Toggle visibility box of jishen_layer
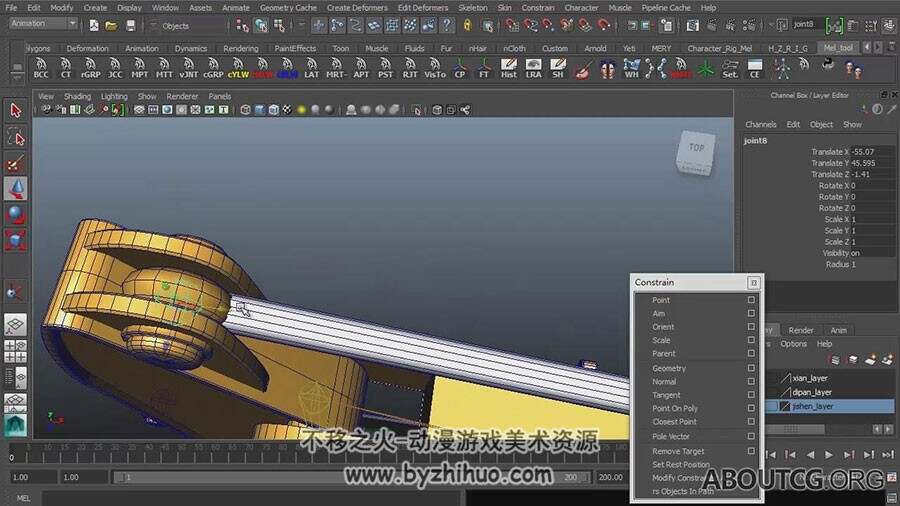This screenshot has height=506, width=900. (773, 406)
